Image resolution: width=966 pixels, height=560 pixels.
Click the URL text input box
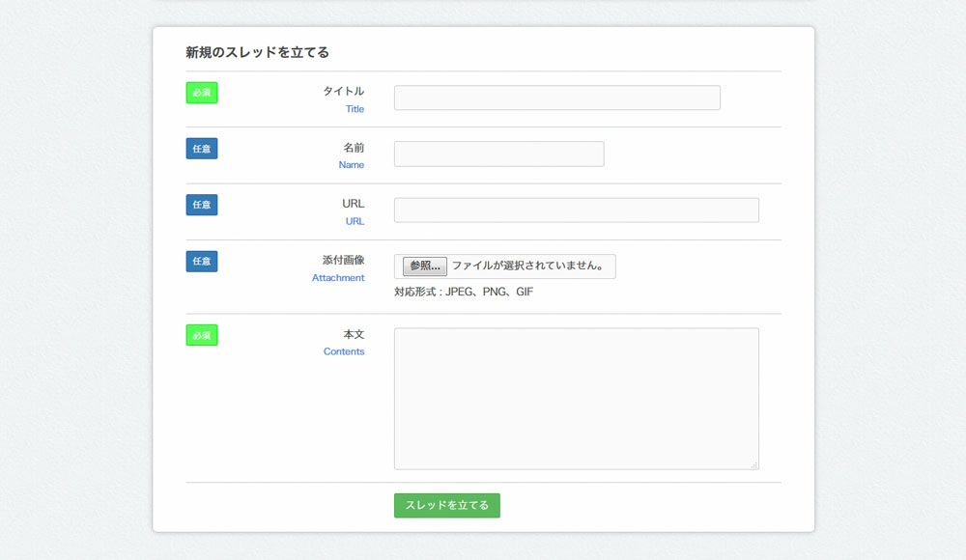(576, 210)
